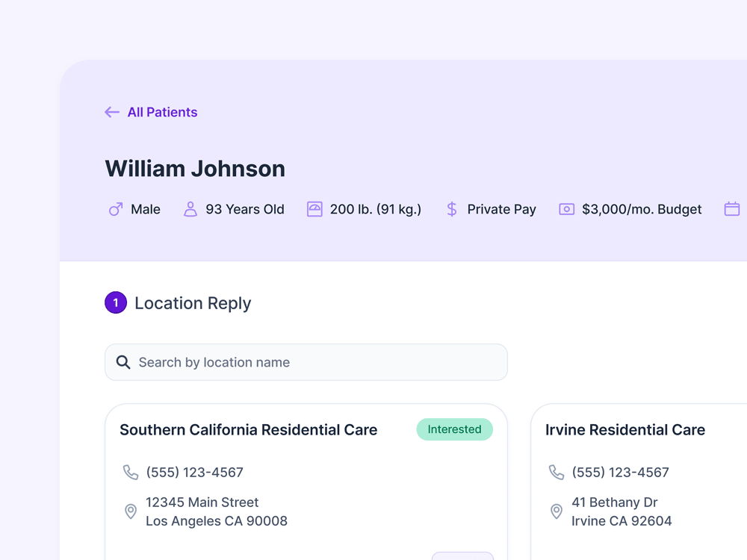Click the Private Pay label
The height and width of the screenshot is (560, 747).
click(x=502, y=210)
